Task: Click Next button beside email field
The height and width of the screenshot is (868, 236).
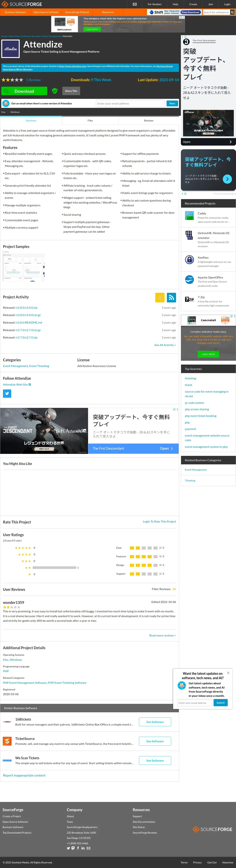Action: point(172,103)
